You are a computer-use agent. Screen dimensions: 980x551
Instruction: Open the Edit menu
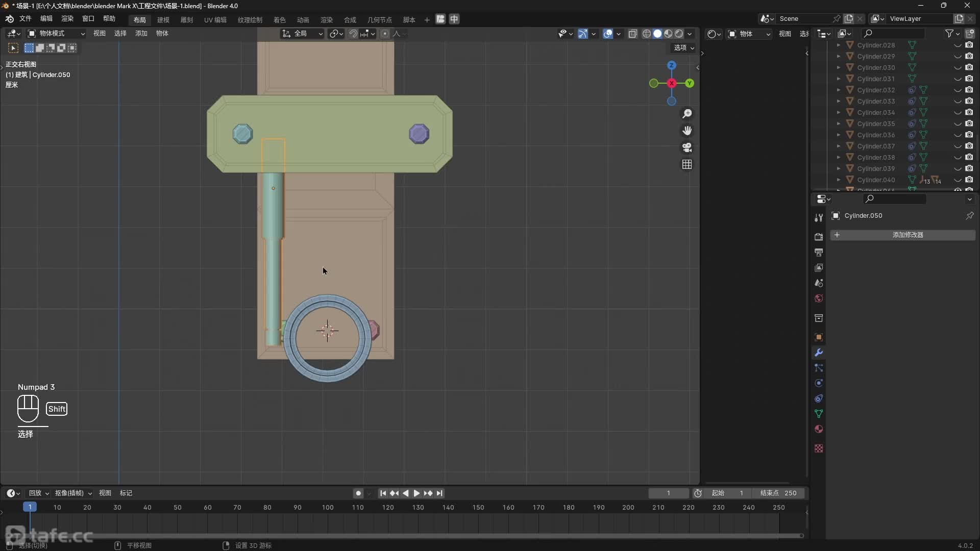[x=46, y=19]
